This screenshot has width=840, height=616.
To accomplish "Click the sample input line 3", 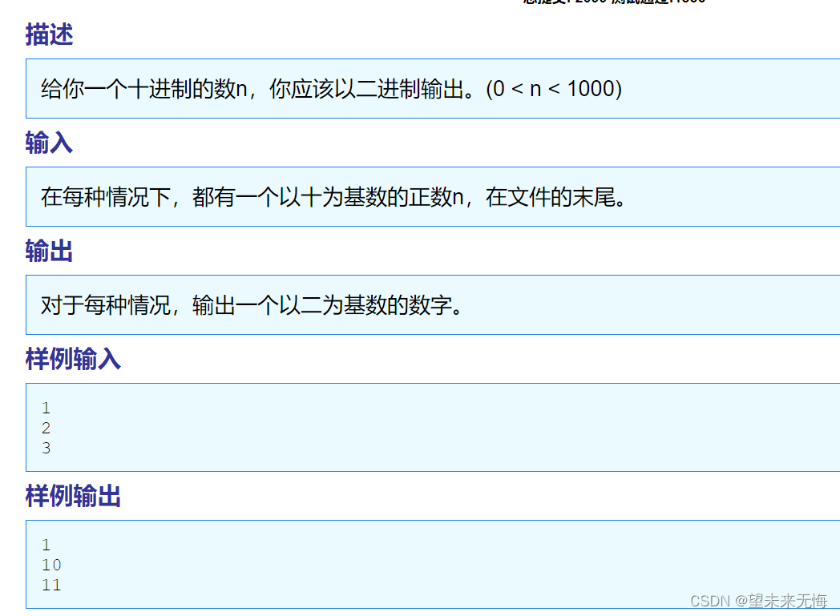I will tap(46, 448).
